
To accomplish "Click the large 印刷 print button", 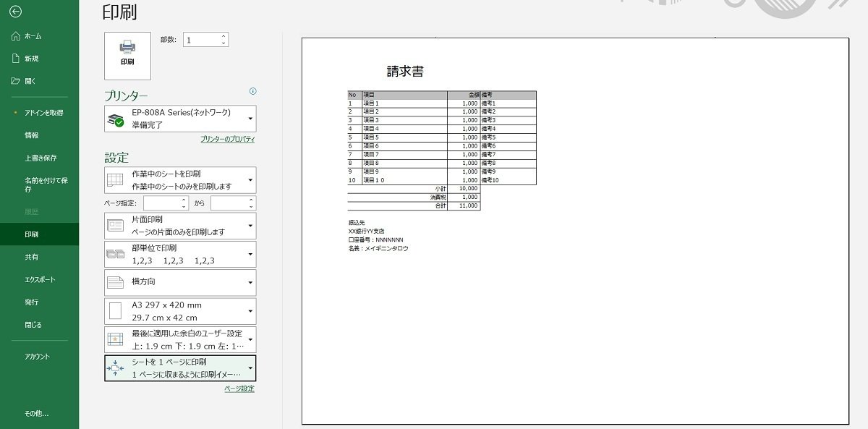I will (x=127, y=56).
